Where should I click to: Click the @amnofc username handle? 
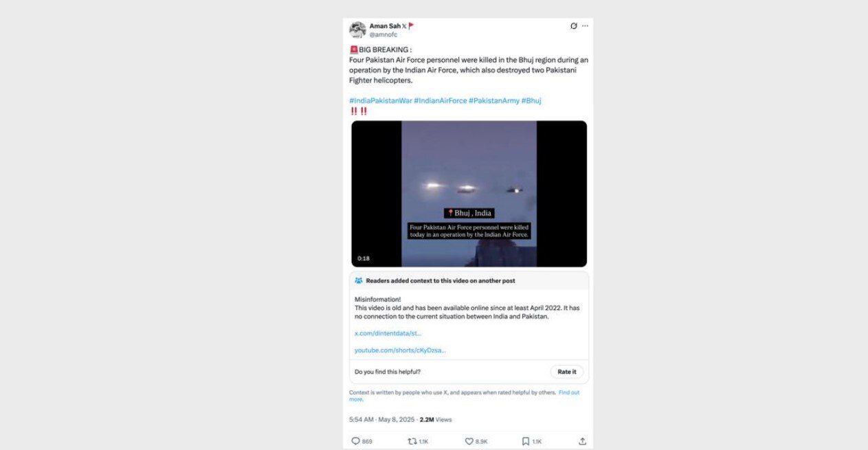pos(383,34)
